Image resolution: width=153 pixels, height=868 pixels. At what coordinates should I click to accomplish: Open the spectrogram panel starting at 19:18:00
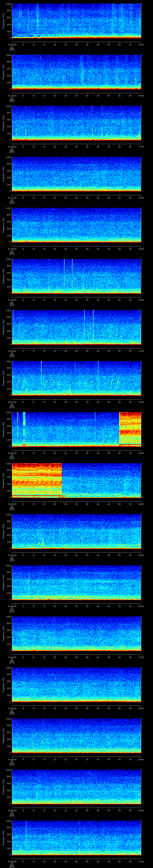(76, 225)
